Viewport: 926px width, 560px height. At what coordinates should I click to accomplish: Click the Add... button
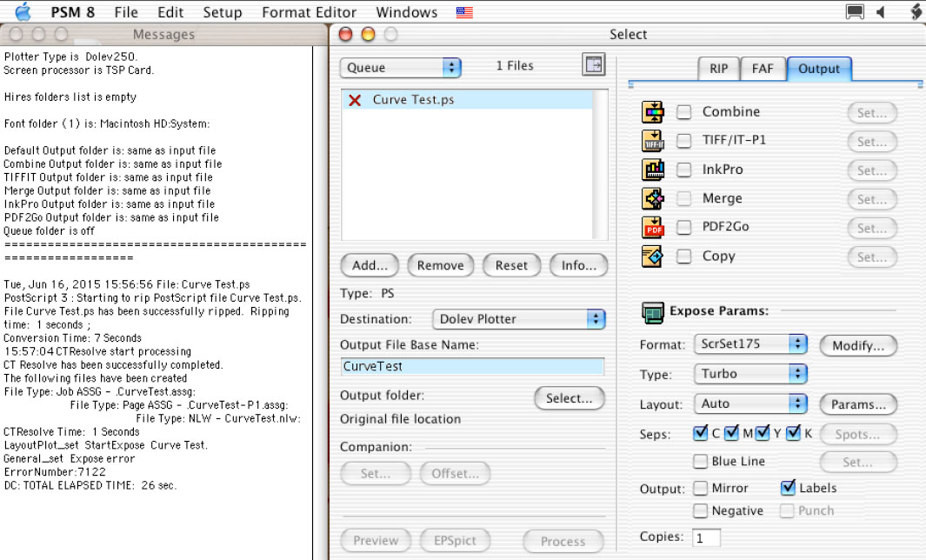pos(370,265)
